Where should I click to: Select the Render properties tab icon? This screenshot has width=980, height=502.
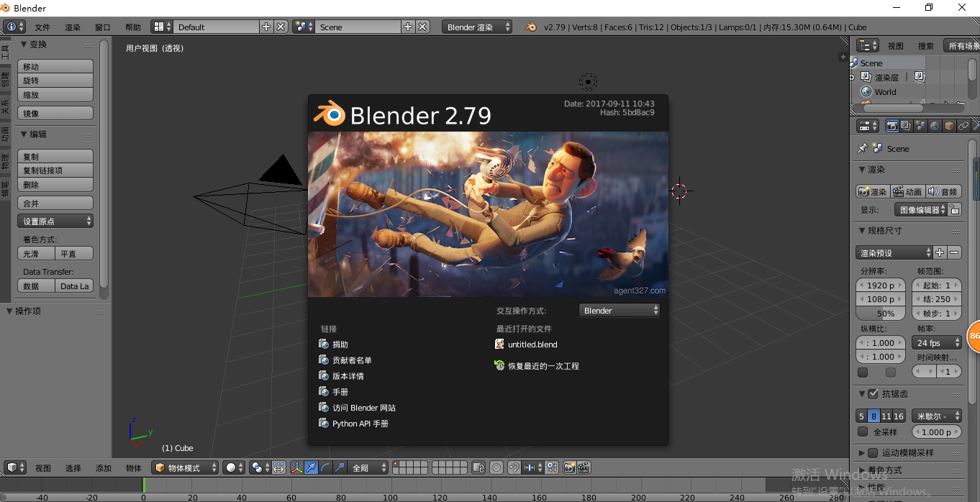[892, 125]
